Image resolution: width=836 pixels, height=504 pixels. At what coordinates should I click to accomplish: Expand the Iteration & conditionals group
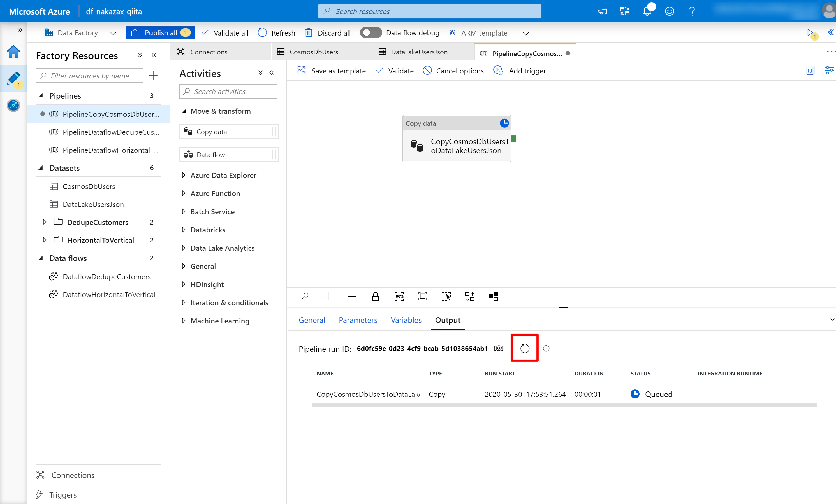point(184,302)
